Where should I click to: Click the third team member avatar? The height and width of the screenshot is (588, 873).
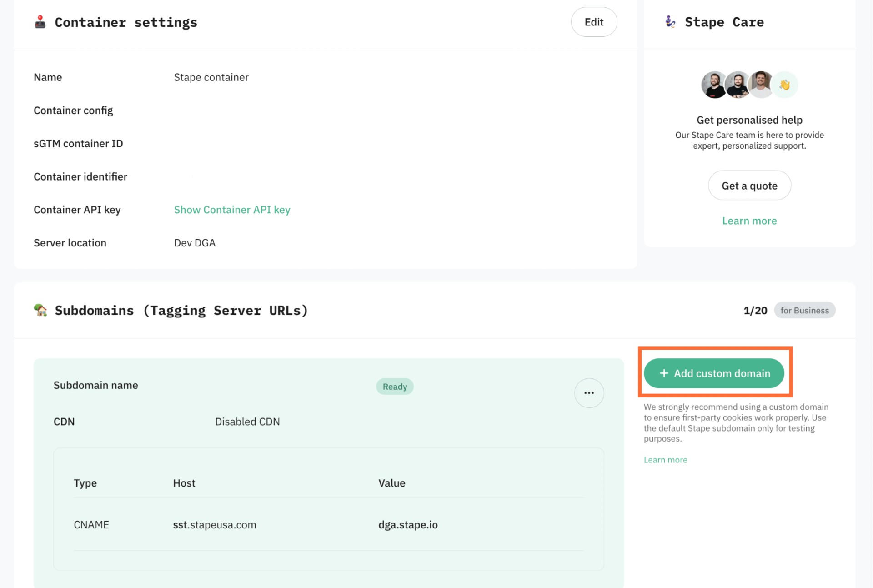coord(761,85)
